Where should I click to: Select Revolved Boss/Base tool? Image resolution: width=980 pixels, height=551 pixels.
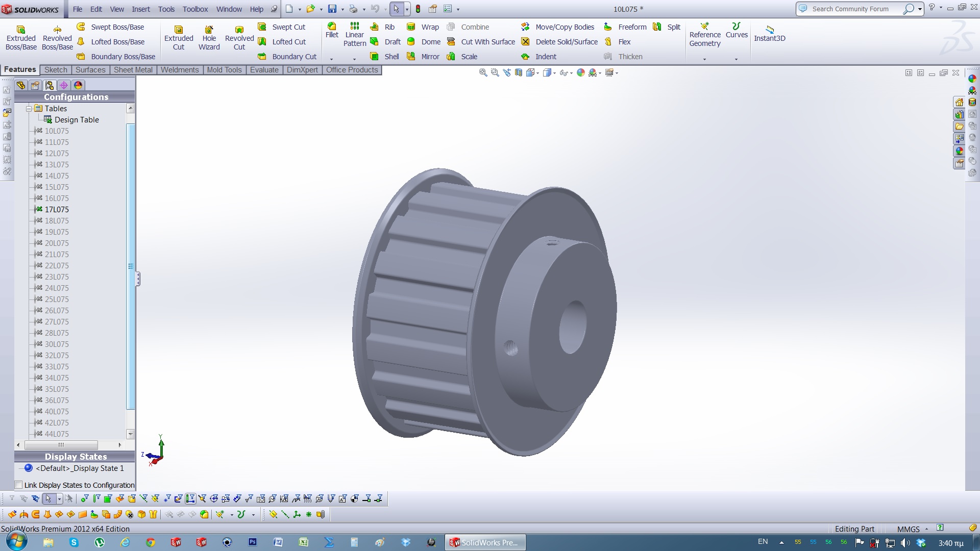57,38
